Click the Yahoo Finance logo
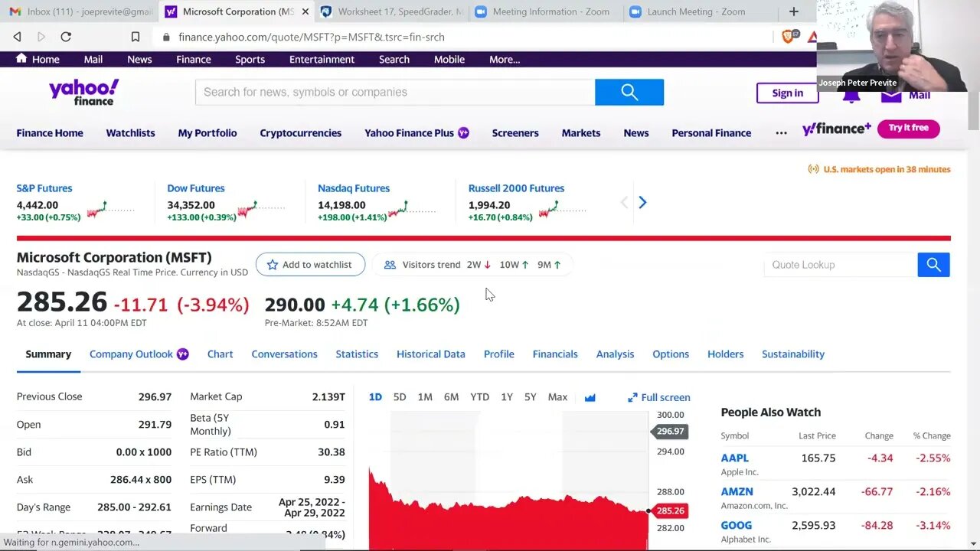The width and height of the screenshot is (980, 551). point(84,92)
